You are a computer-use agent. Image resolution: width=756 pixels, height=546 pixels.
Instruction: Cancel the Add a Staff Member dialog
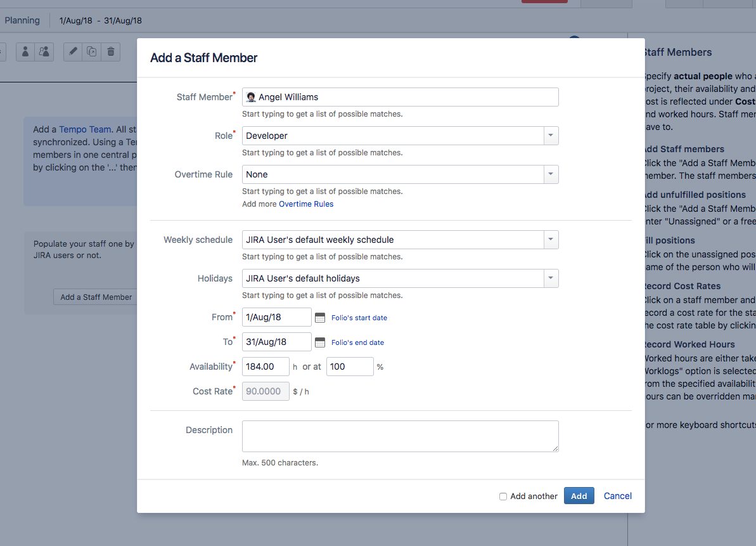[x=617, y=496]
